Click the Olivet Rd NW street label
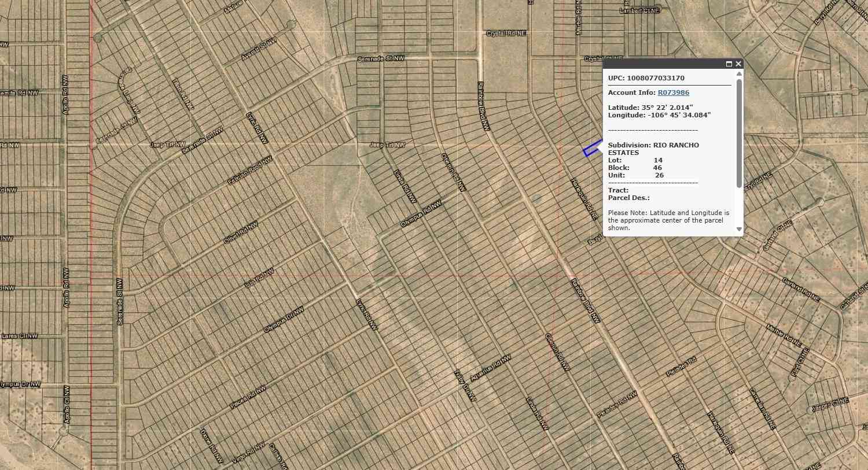 coord(240,232)
